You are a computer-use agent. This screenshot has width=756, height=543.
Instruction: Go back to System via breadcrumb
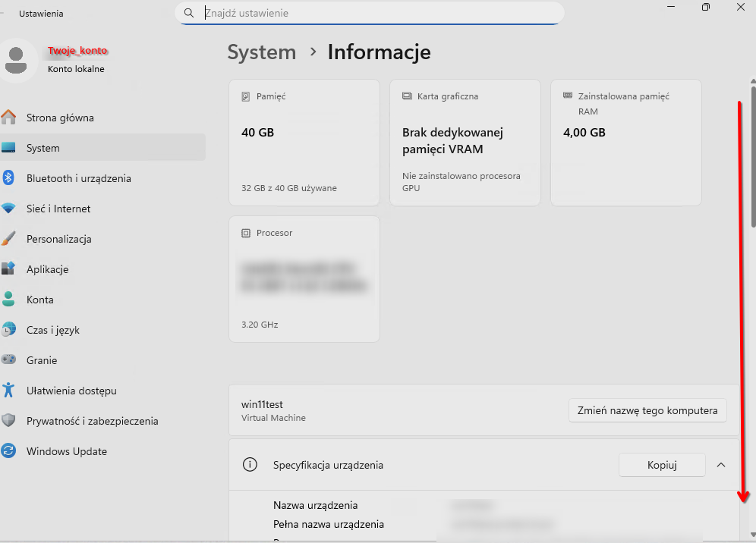[x=262, y=52]
